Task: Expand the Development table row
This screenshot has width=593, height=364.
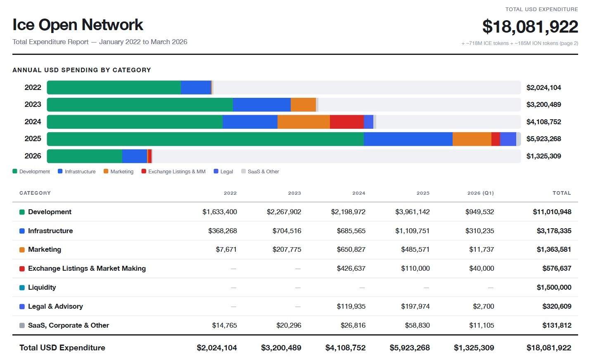Action: (x=50, y=212)
